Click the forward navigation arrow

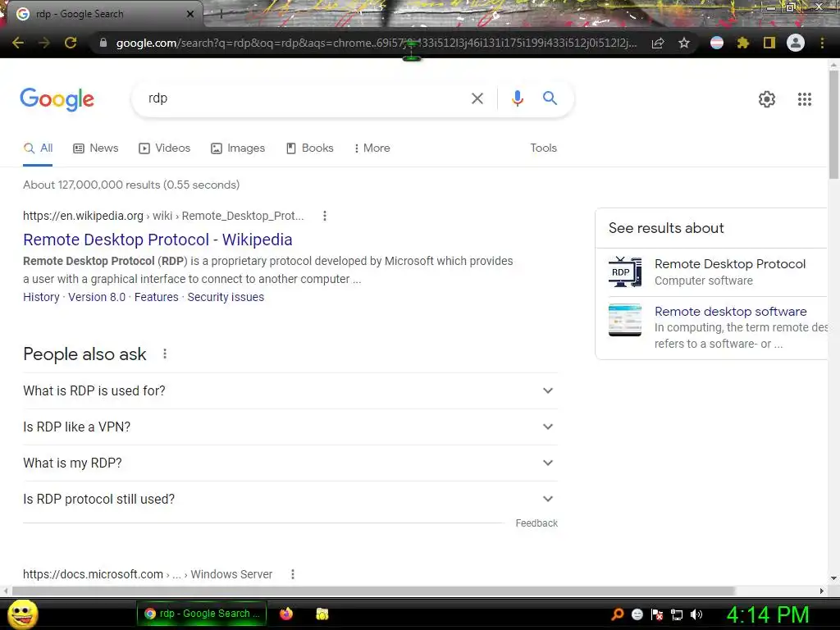tap(44, 43)
